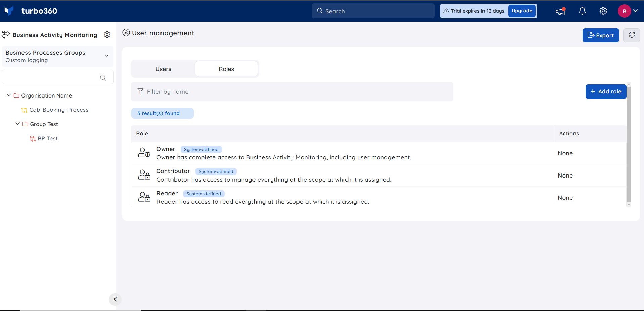Expand the account menu chevron
644x311 pixels.
(635, 11)
